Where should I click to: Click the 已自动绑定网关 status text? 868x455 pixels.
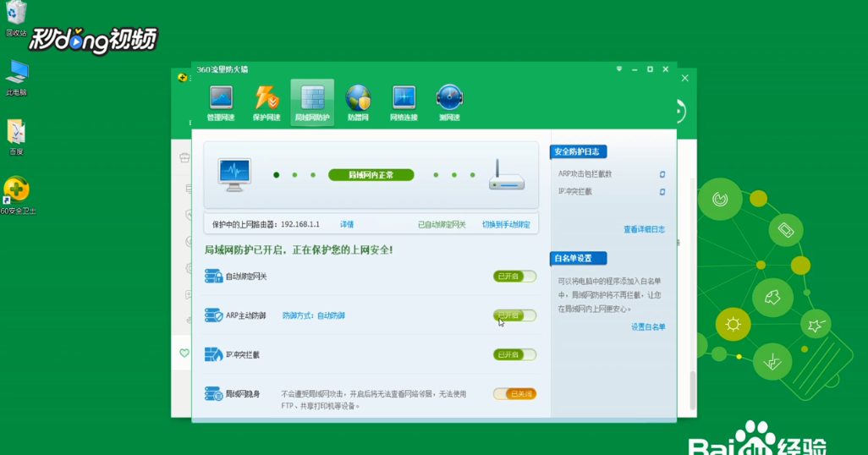pyautogui.click(x=442, y=224)
